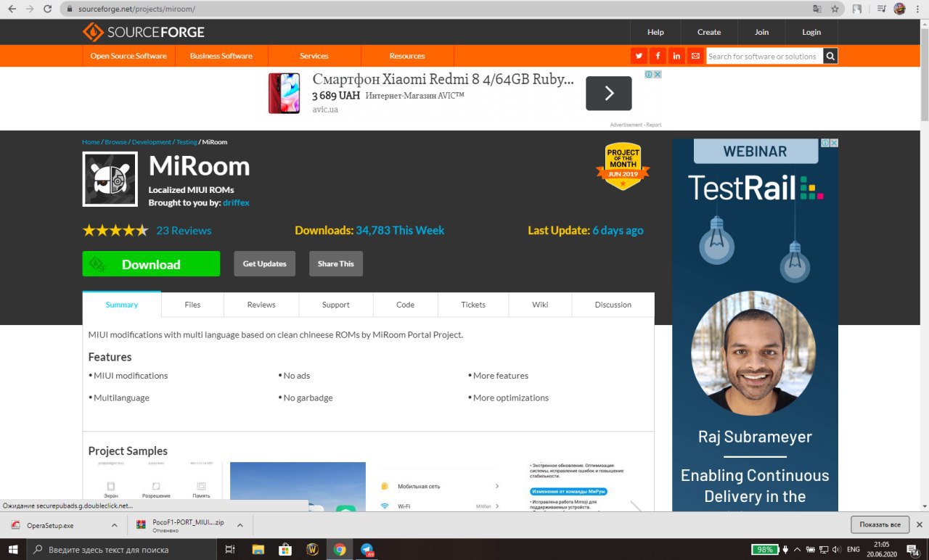Open the Resources menu
The width and height of the screenshot is (929, 560).
[x=407, y=56]
